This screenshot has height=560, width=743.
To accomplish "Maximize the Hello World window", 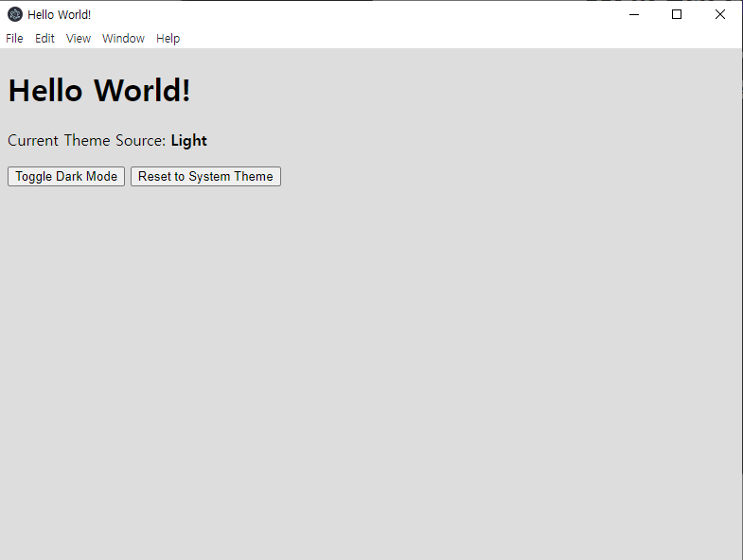I will [677, 15].
